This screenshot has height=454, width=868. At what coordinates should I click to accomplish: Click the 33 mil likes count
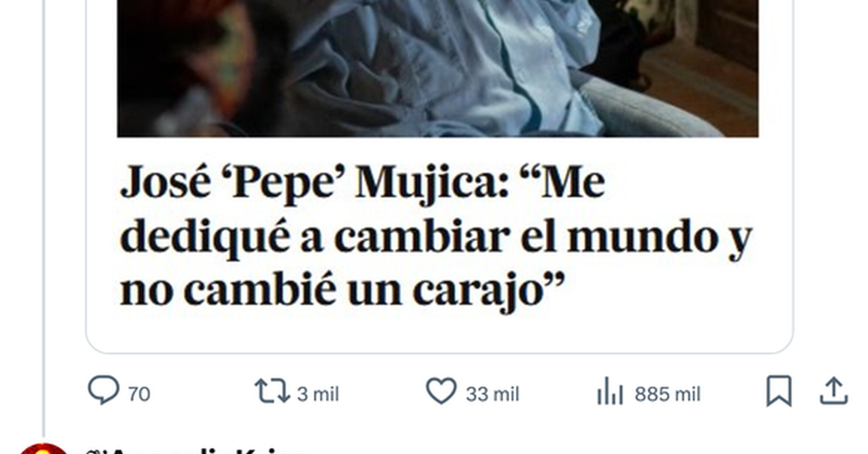[x=492, y=394]
